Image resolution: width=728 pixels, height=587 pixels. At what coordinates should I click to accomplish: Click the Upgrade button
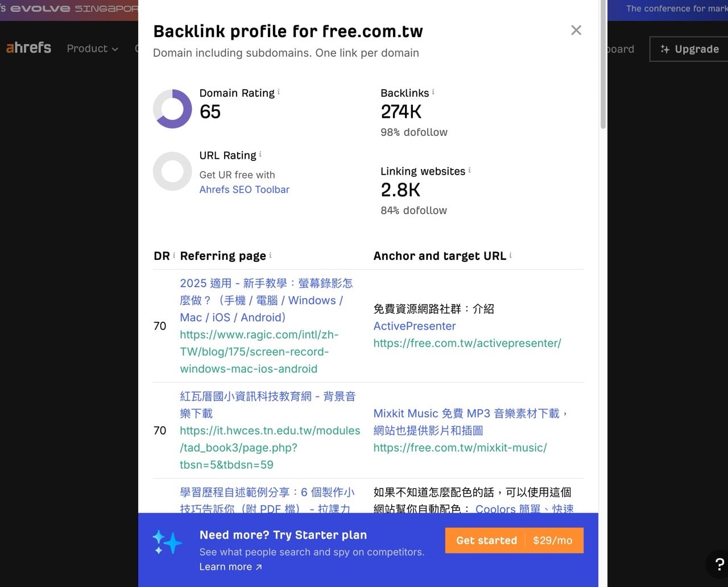[x=688, y=49]
